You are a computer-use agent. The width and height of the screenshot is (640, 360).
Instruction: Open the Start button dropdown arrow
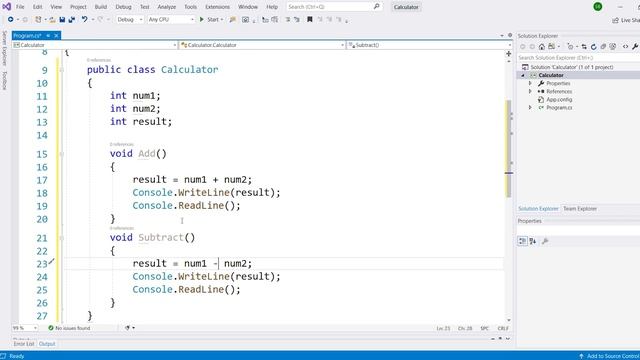coord(222,19)
